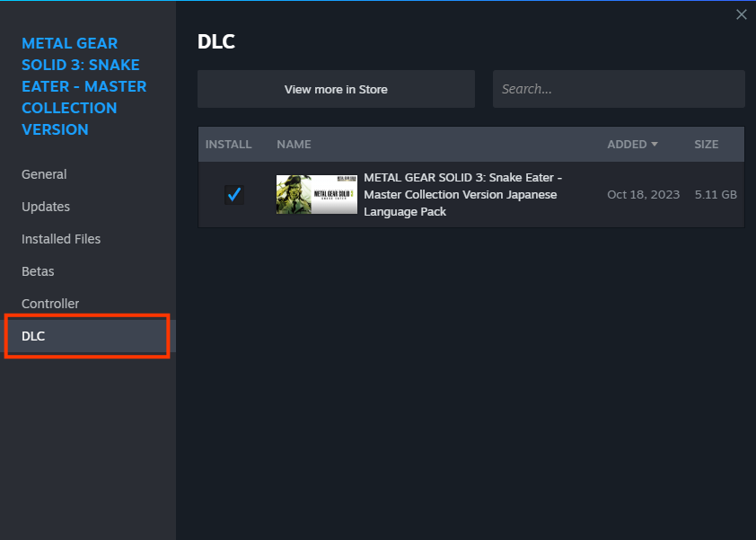This screenshot has width=756, height=540.
Task: Sort by the ADDED column dropdown arrow
Action: pyautogui.click(x=655, y=145)
